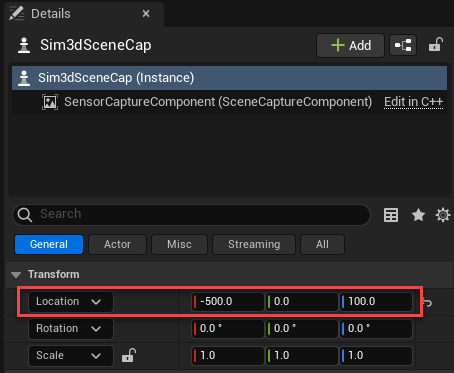Open the Edit in C++ link
The image size is (454, 373).
click(413, 102)
